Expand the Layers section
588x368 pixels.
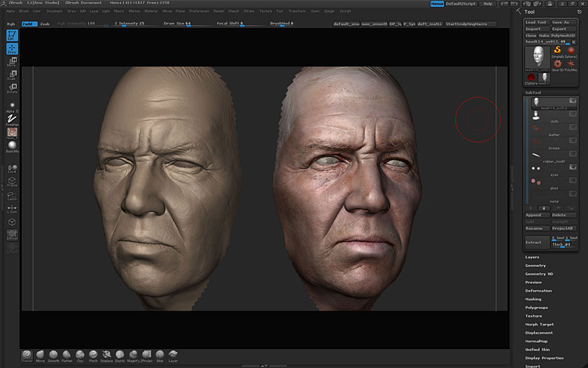(x=532, y=257)
